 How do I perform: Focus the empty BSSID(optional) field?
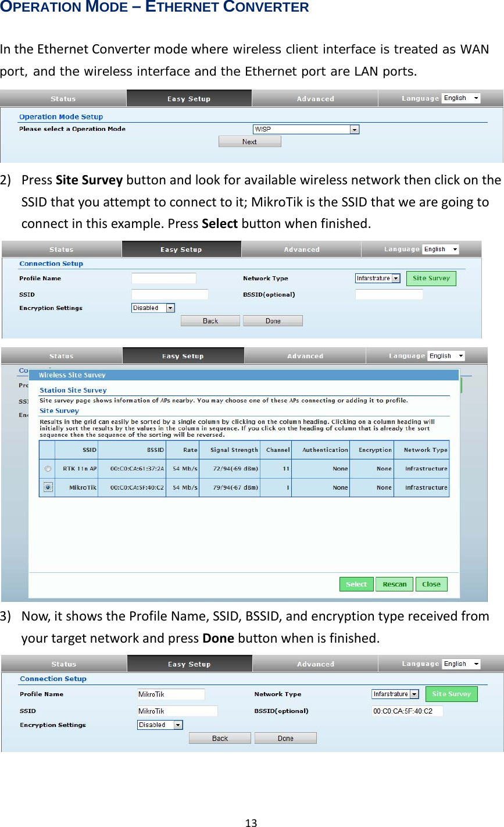(389, 294)
